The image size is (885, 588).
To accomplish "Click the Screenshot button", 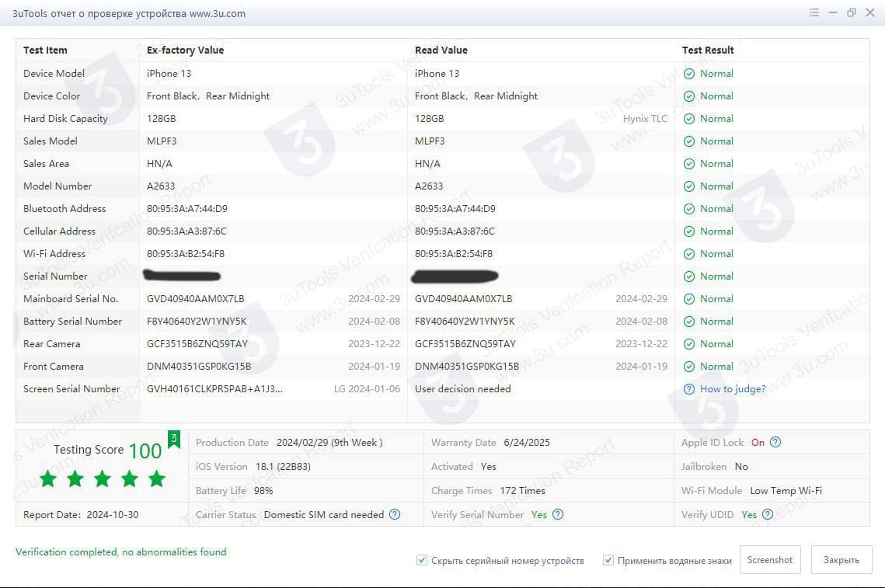I will tap(770, 560).
